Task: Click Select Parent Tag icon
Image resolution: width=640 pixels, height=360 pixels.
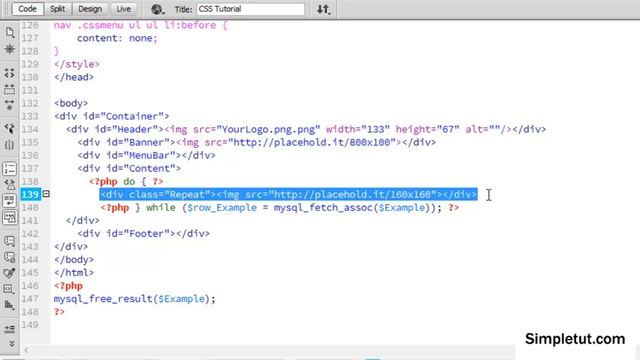Action: (10, 129)
